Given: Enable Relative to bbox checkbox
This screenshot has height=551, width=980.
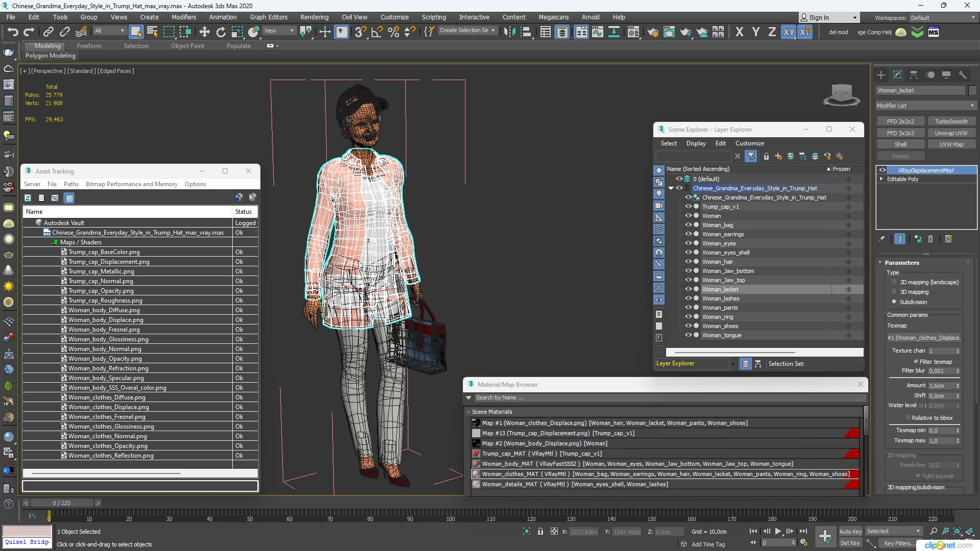Looking at the screenshot, I should click(909, 418).
